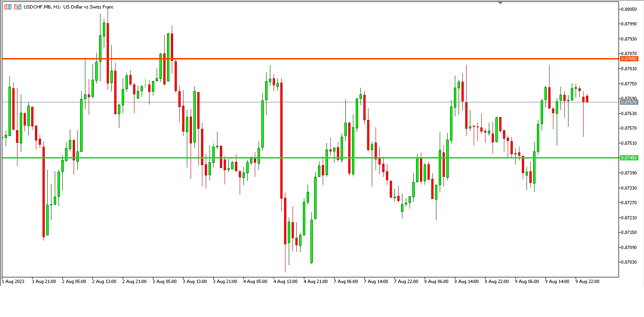This screenshot has height=317, width=644.
Task: Click the 0.87390 price scale value
Action: point(629,173)
